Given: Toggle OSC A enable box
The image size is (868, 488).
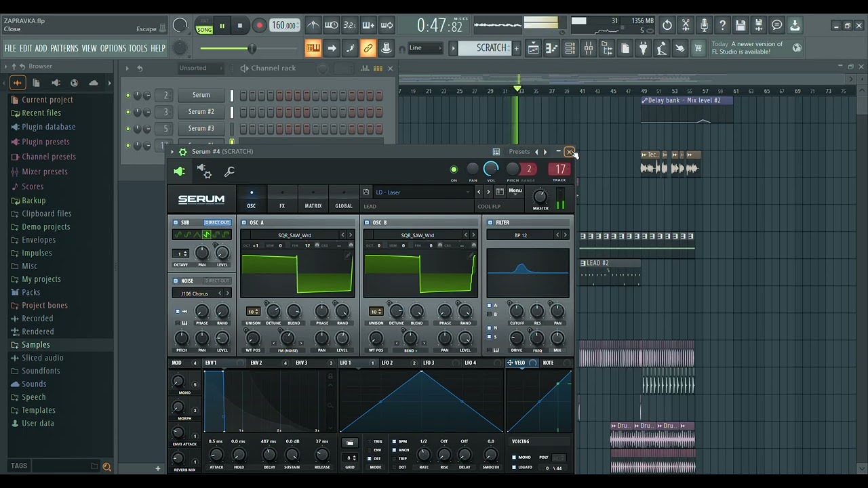Looking at the screenshot, I should pos(244,222).
